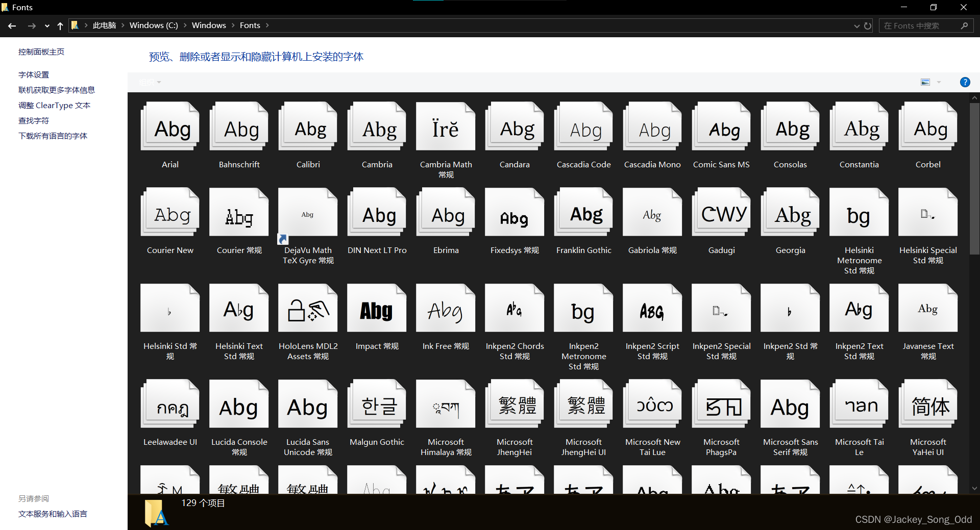Go back with the back arrow
The width and height of the screenshot is (980, 530).
click(x=12, y=26)
